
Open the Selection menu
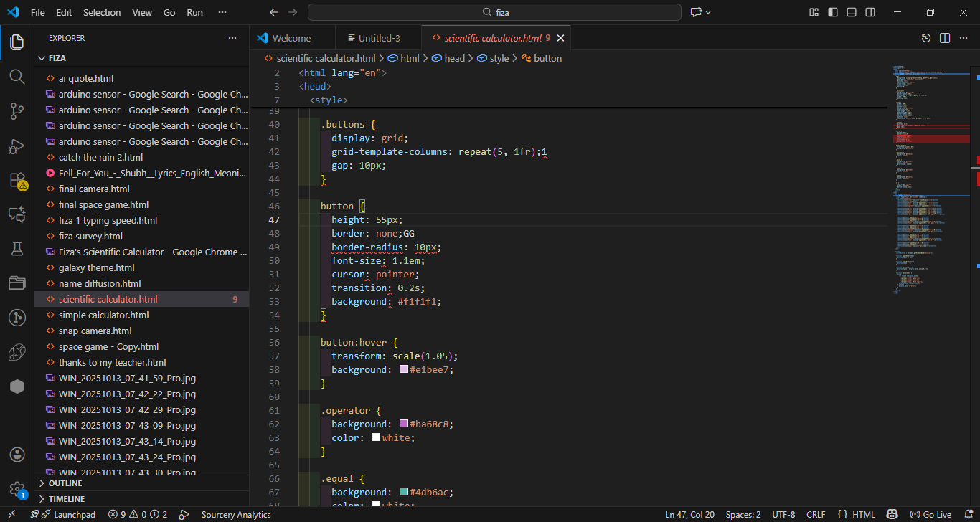click(x=102, y=12)
